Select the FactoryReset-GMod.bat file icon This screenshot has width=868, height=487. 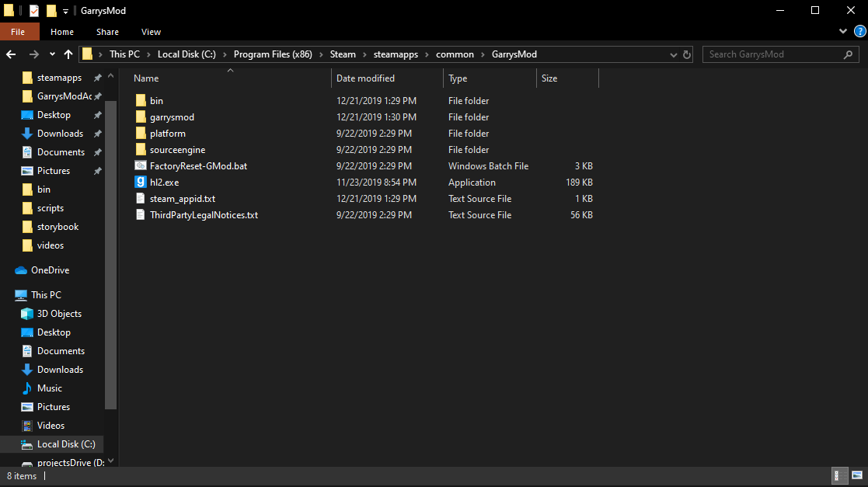[x=141, y=166]
